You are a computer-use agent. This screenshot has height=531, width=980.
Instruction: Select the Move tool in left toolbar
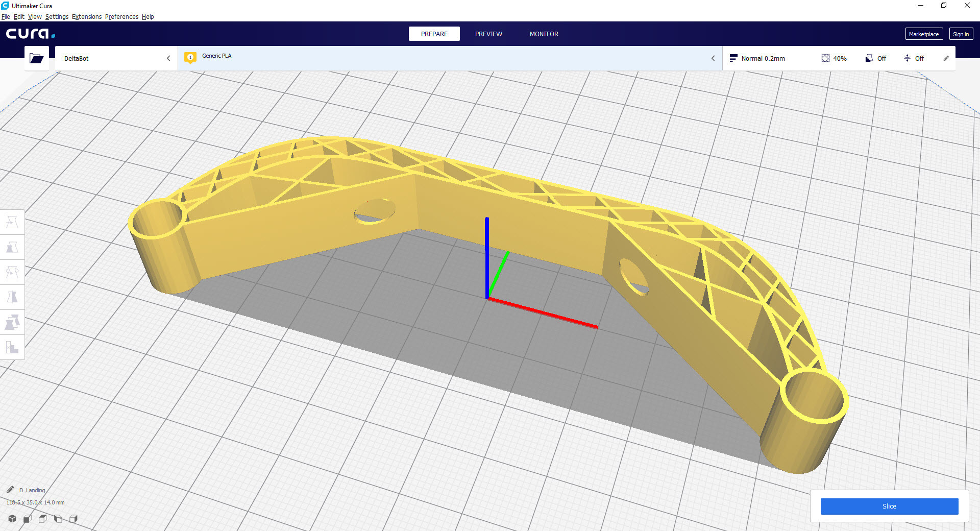coord(12,222)
